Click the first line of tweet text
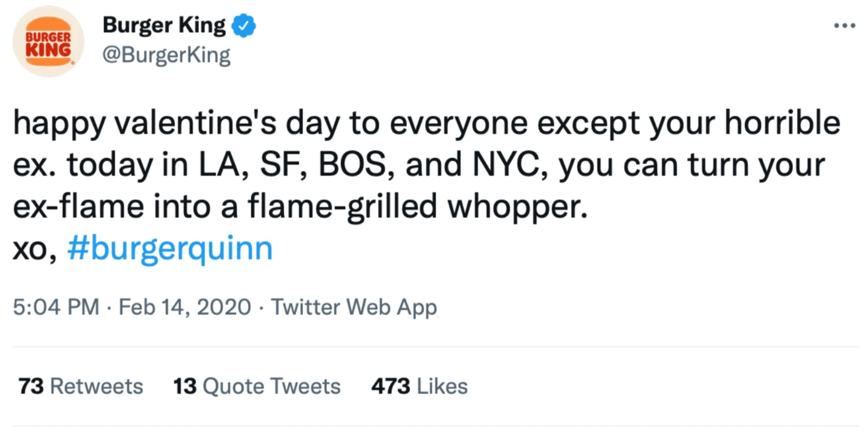Screen dimensions: 868x432 point(426,123)
